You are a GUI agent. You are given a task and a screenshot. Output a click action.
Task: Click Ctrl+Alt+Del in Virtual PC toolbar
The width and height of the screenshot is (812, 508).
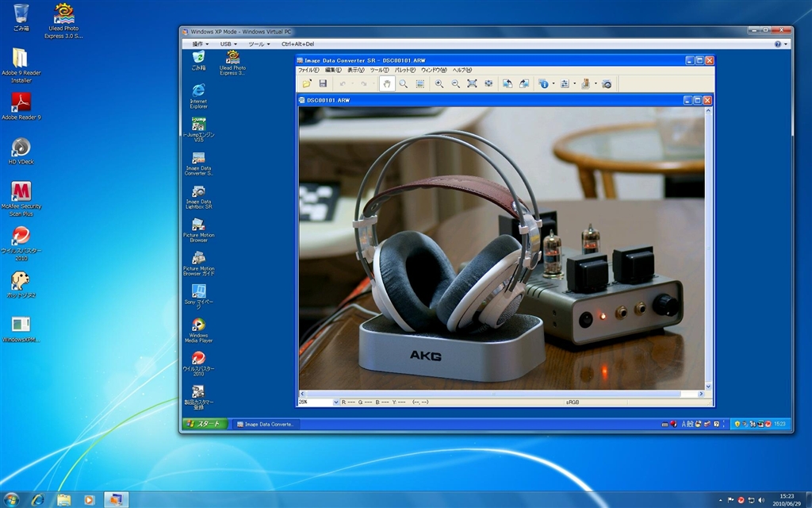(x=297, y=44)
